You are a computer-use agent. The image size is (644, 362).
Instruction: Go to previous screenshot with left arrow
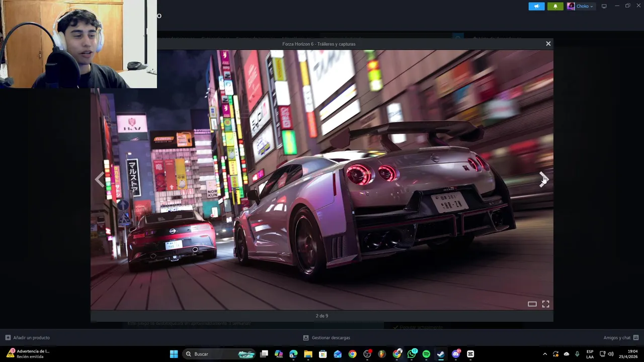pyautogui.click(x=100, y=179)
